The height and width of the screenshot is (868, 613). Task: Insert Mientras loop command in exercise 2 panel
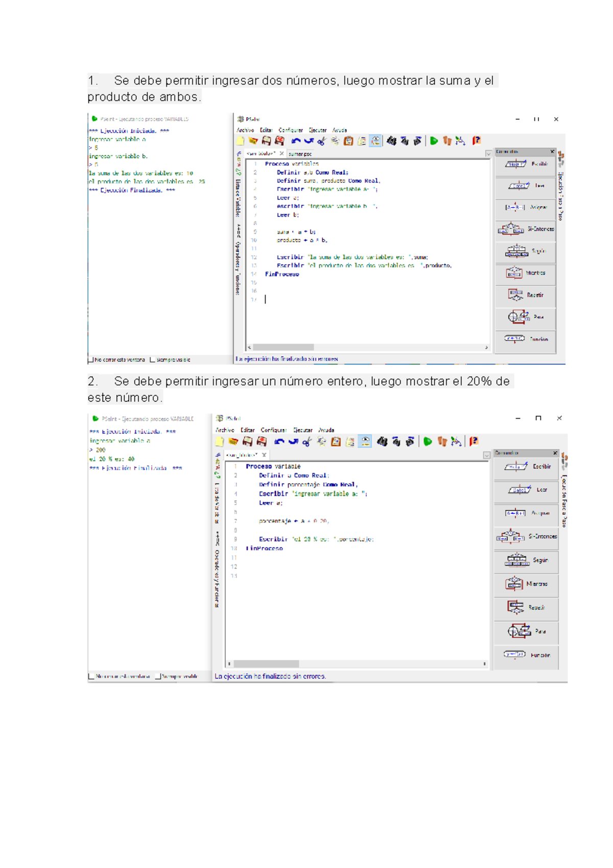(x=526, y=584)
